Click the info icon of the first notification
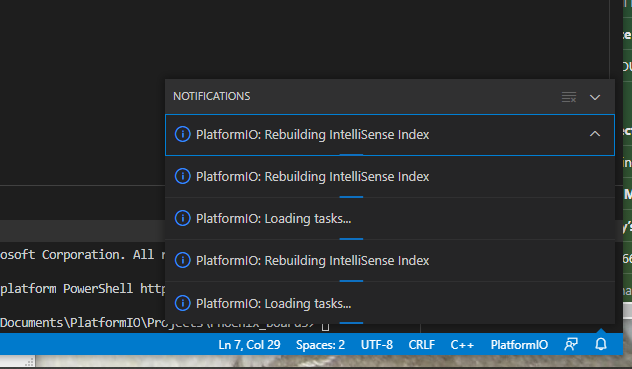The width and height of the screenshot is (632, 369). [183, 134]
